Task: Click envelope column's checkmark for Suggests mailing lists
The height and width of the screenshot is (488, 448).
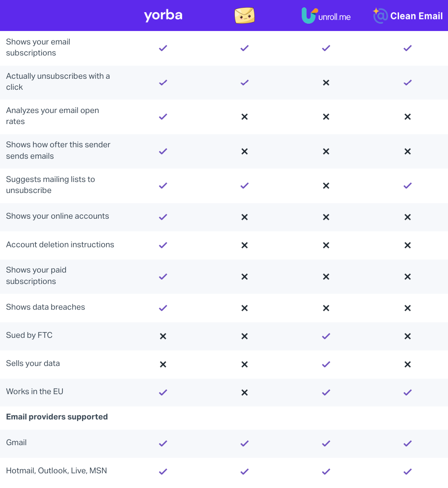Action: click(245, 186)
